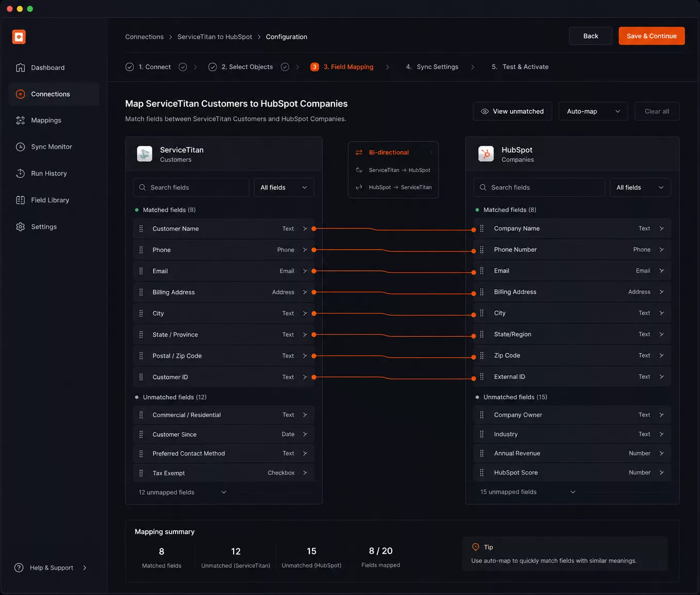The image size is (700, 595).
Task: Click drag handle of Customer Name row
Action: click(x=141, y=229)
